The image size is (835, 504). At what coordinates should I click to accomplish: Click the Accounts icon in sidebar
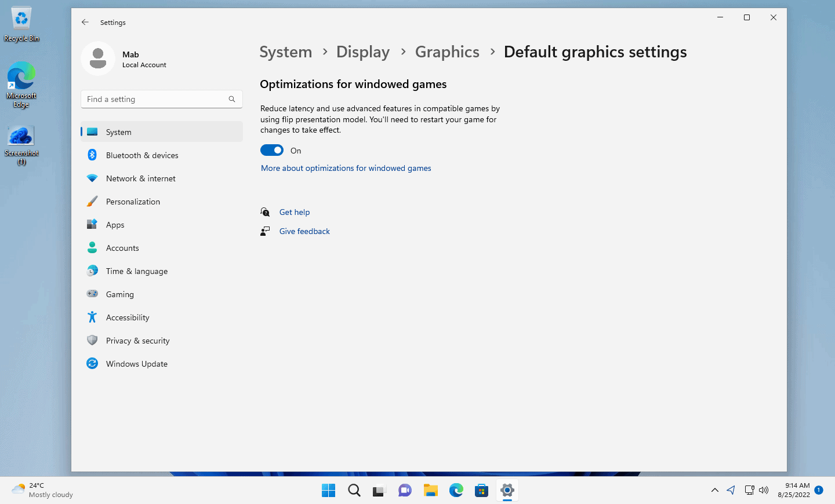(92, 247)
